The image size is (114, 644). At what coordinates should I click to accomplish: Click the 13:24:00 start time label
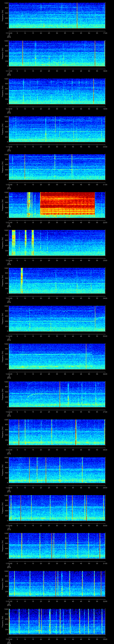point(9,336)
